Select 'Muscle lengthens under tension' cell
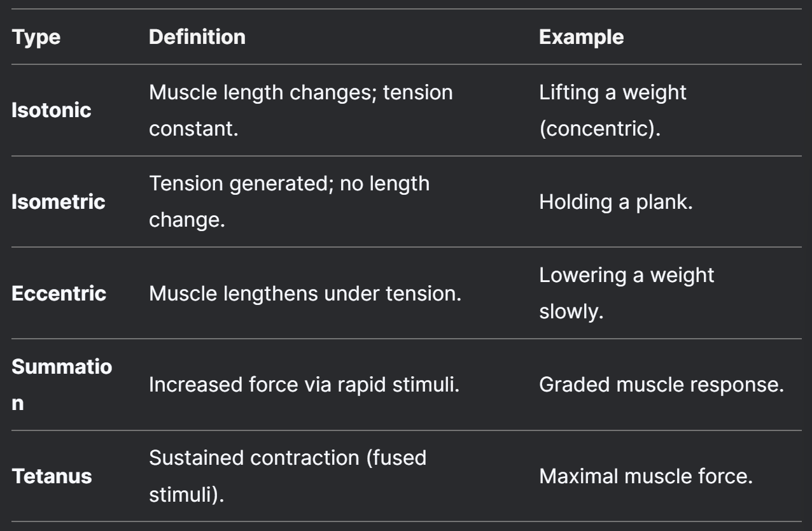The width and height of the screenshot is (812, 531). point(306,294)
